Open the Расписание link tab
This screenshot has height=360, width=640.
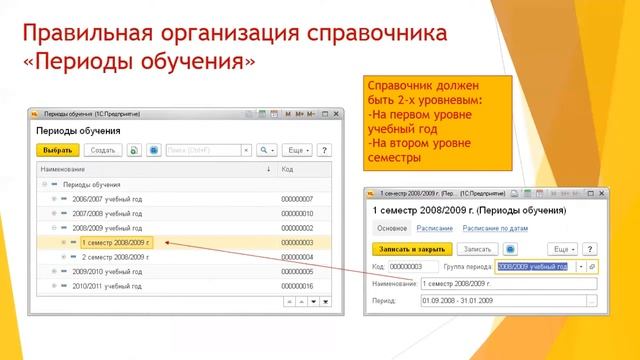point(435,228)
